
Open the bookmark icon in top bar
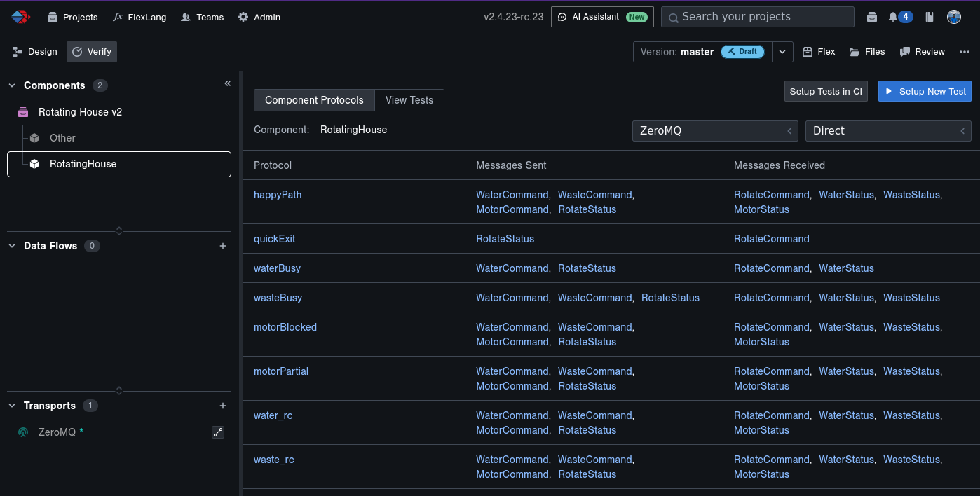pyautogui.click(x=930, y=17)
